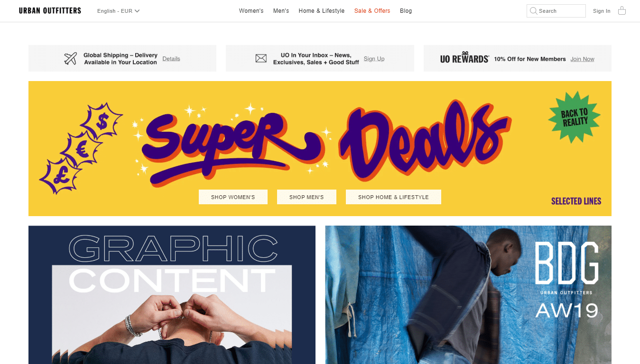Open the BDG AW19 promo image
The width and height of the screenshot is (640, 364).
click(468, 295)
